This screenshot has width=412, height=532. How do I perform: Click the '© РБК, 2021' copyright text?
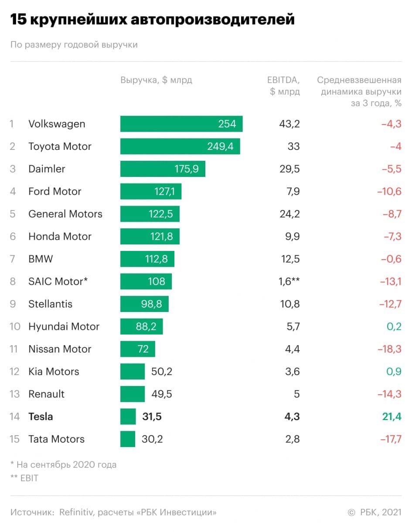(x=375, y=512)
